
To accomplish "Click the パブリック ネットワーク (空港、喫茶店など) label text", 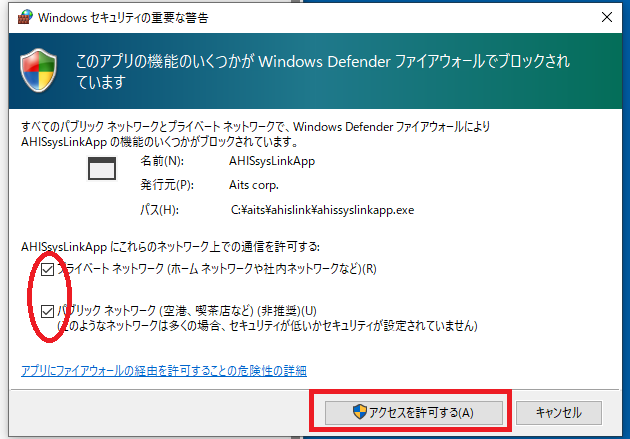I will [187, 310].
